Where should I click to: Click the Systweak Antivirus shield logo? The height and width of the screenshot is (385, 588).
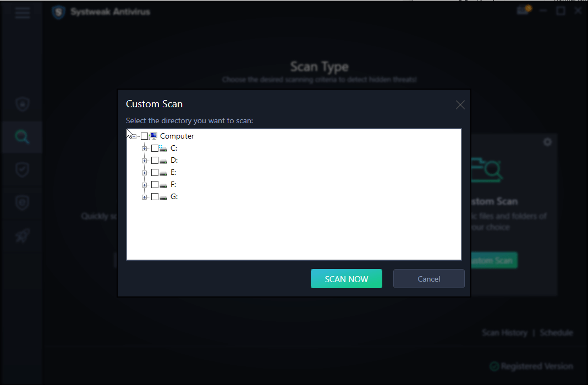[x=58, y=12]
